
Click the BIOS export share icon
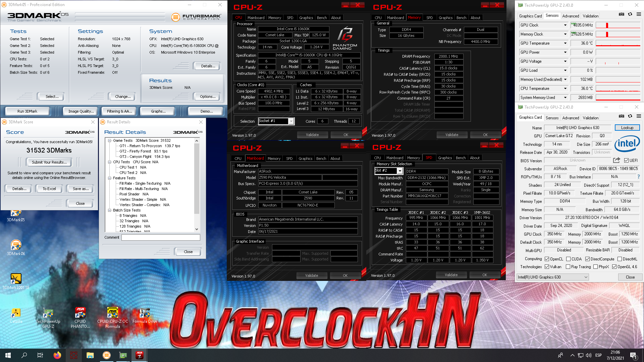click(616, 160)
